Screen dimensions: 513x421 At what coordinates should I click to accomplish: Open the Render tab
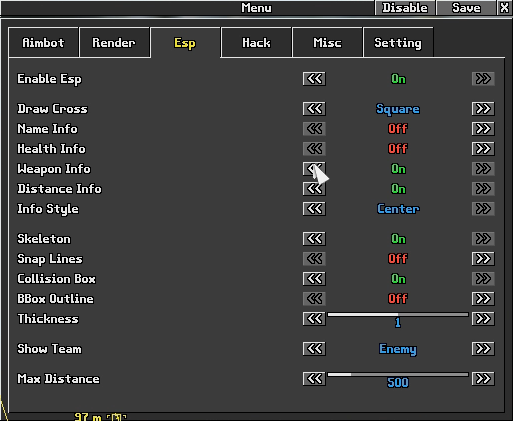click(x=114, y=43)
